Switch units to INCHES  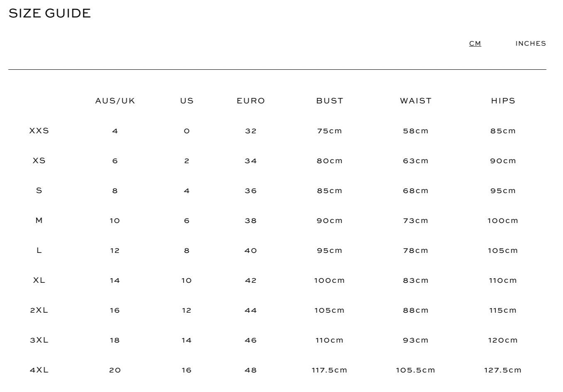coord(531,44)
